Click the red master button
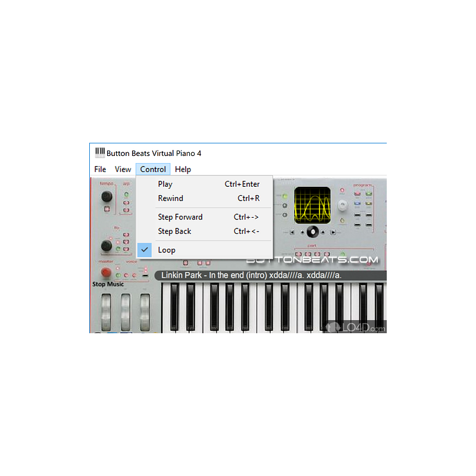The height and width of the screenshot is (476, 476). [x=106, y=272]
